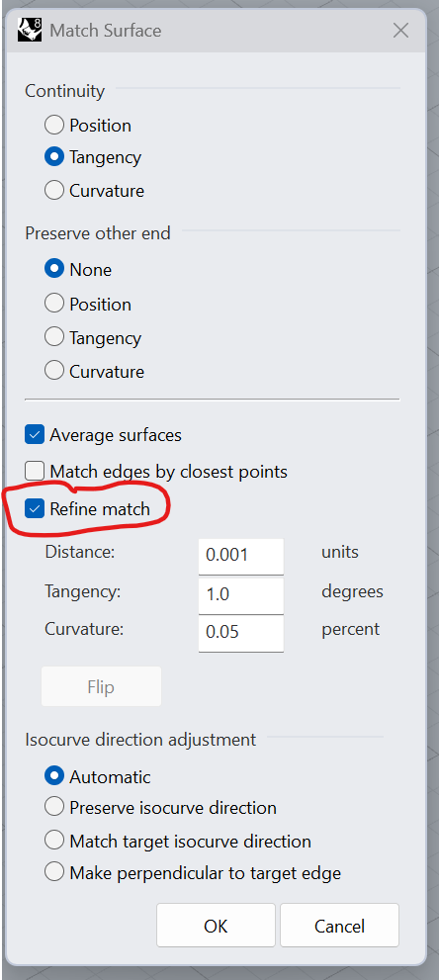Click the Tangency degrees input field

point(241,593)
